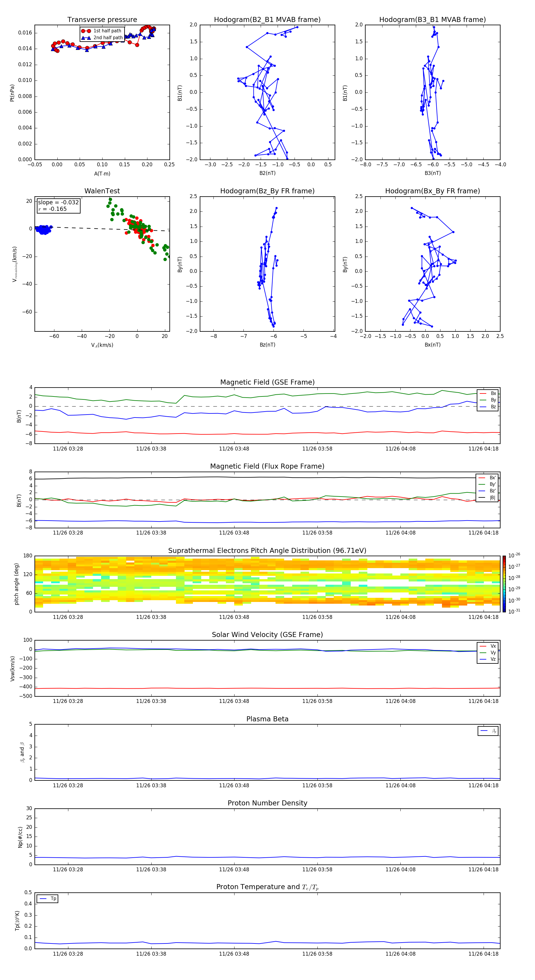
Task: Click the 'Magnetic Field (GSE Frame)' title
Action: pos(267,382)
